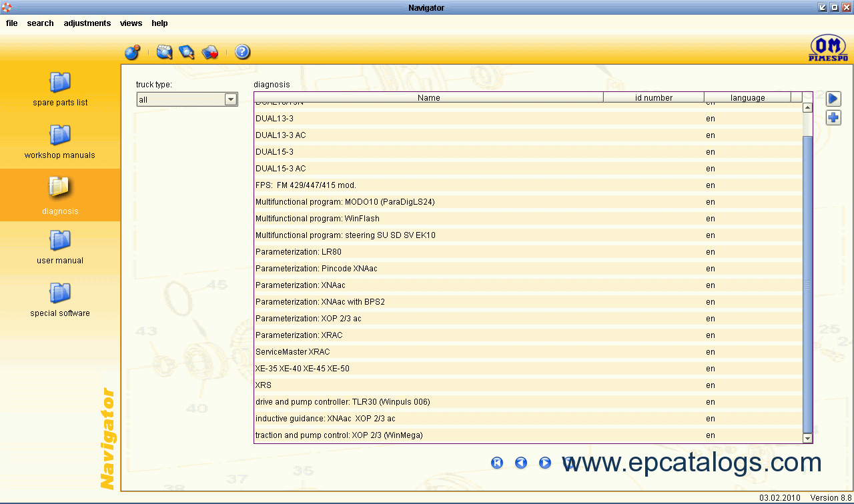Select FPS: FM 429/447/415 mod. row
Image resolution: width=854 pixels, height=504 pixels.
click(528, 185)
